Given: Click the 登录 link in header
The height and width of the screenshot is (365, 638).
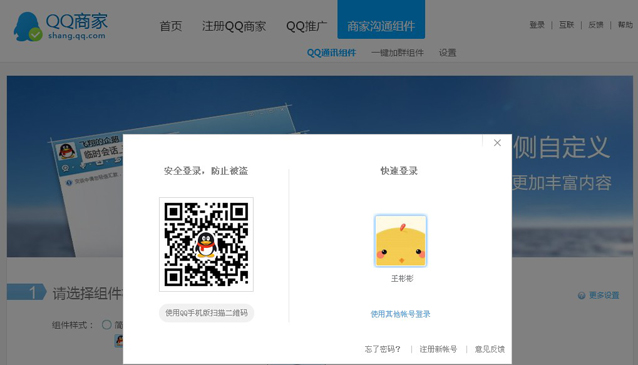Looking at the screenshot, I should 537,25.
